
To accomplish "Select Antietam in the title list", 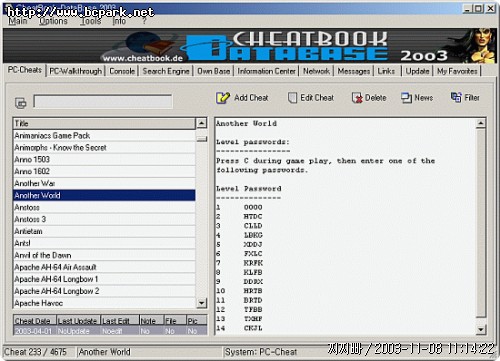I will pos(104,231).
